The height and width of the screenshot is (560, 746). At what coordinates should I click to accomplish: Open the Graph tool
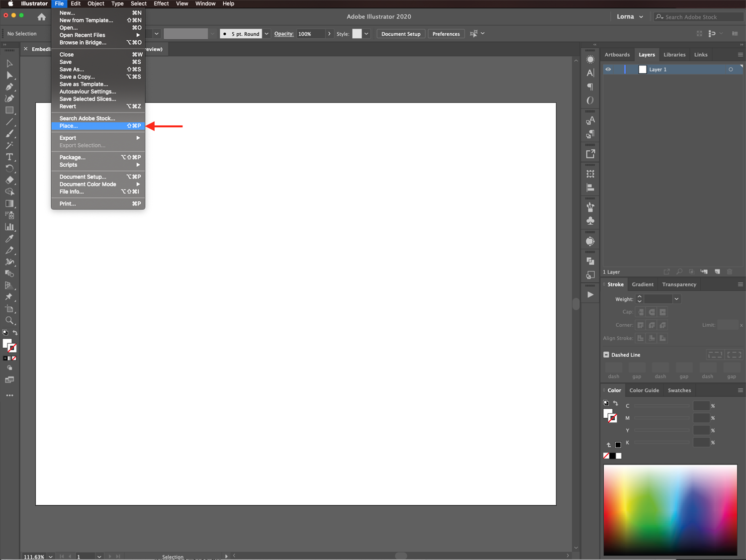pyautogui.click(x=9, y=227)
